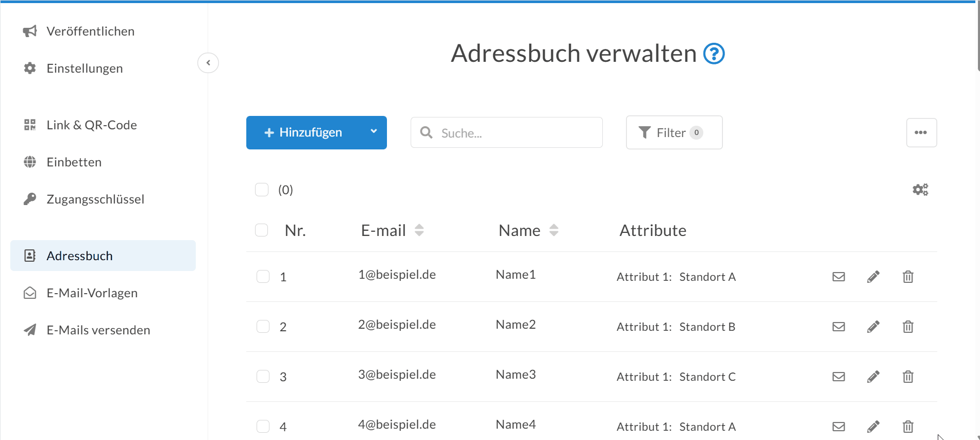The height and width of the screenshot is (440, 980).
Task: Open the Hinzufügen dropdown arrow
Action: pos(374,132)
